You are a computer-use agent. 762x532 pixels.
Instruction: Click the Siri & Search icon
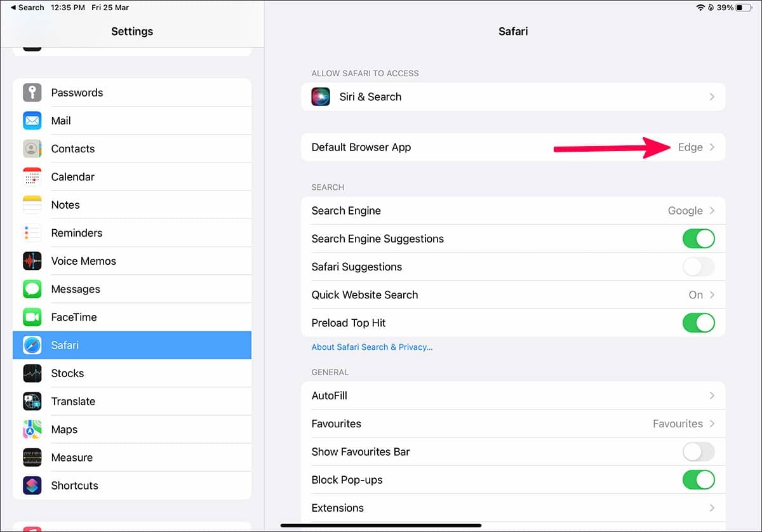point(321,96)
